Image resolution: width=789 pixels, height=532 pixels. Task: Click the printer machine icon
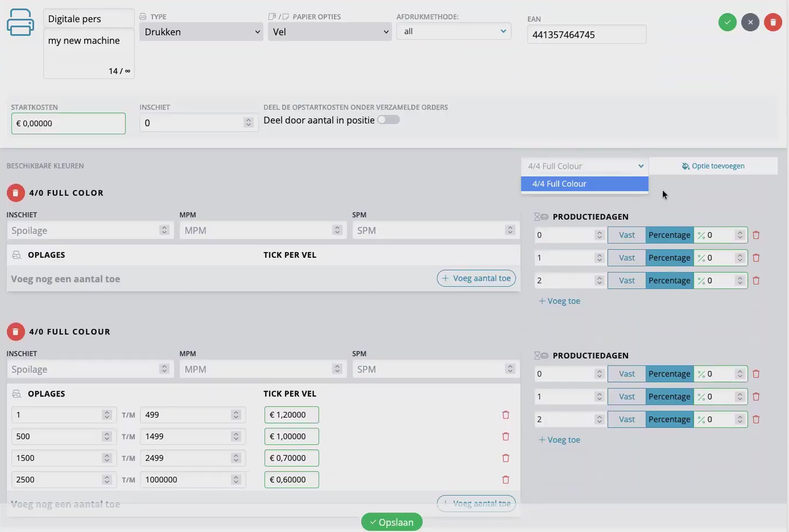coord(20,23)
